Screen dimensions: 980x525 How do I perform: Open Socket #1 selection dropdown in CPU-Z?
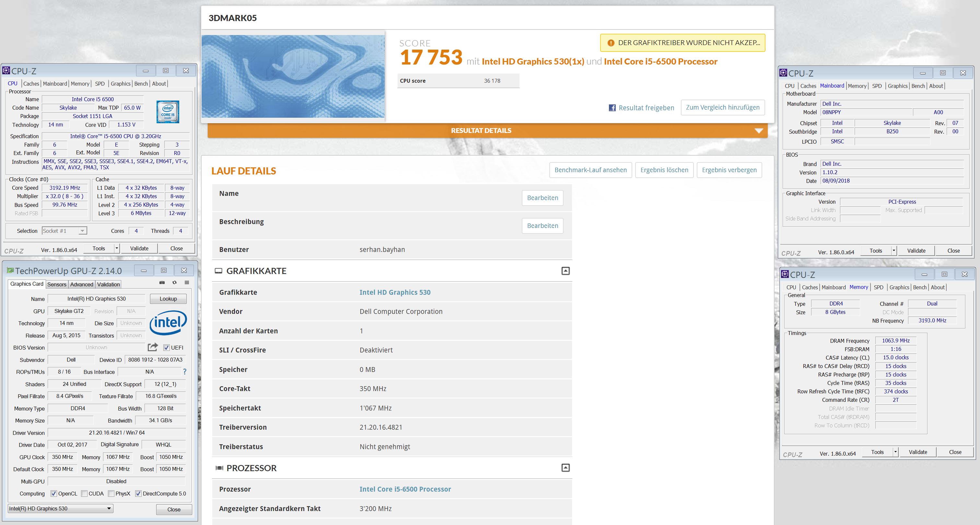coord(64,231)
